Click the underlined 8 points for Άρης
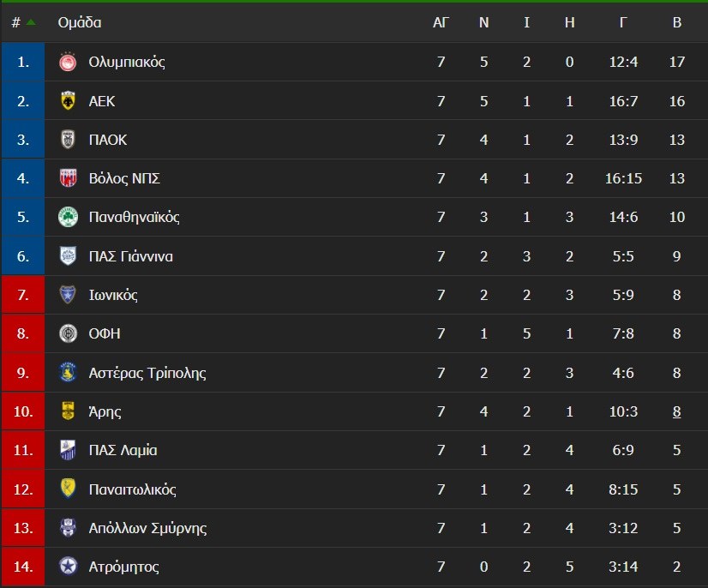This screenshot has width=708, height=588. pyautogui.click(x=677, y=411)
